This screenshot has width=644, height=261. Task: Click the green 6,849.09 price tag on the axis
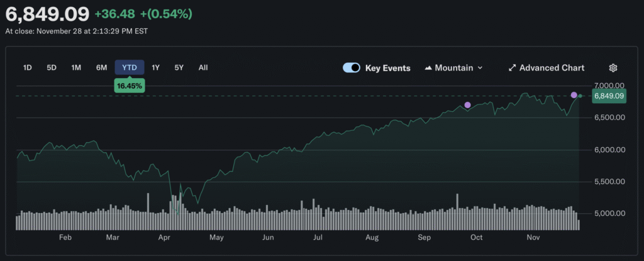(609, 96)
